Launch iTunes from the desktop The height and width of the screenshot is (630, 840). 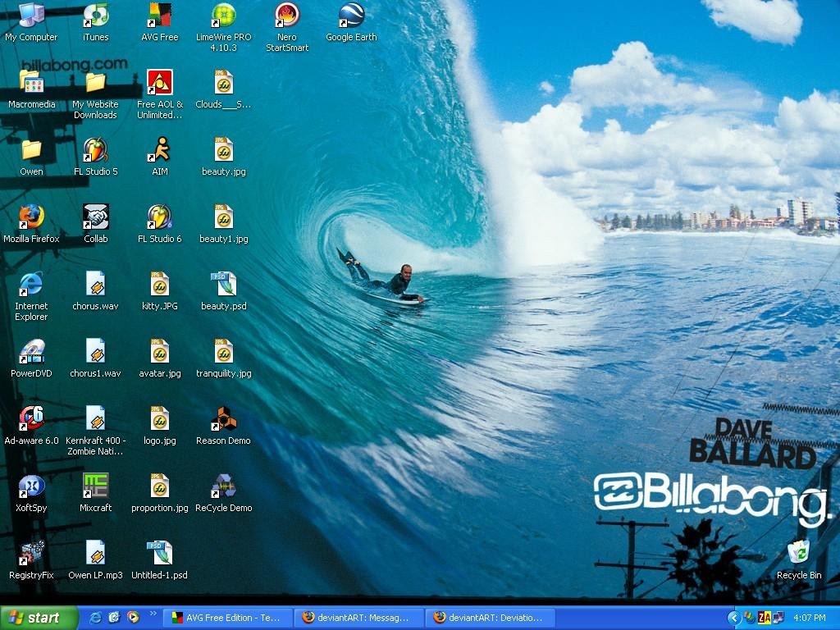click(95, 22)
